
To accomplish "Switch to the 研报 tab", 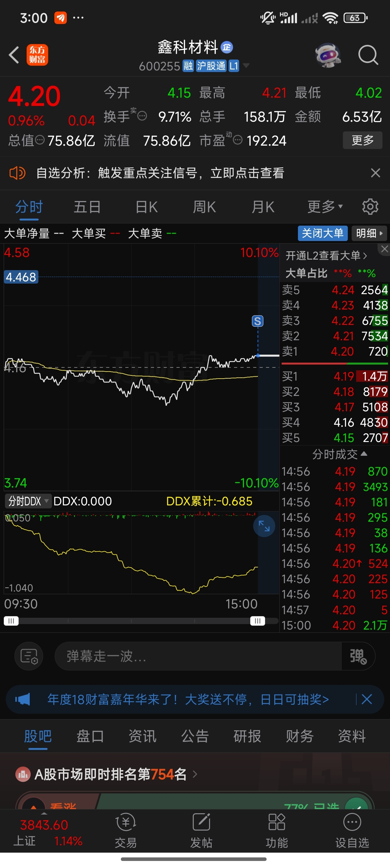I will 247,736.
